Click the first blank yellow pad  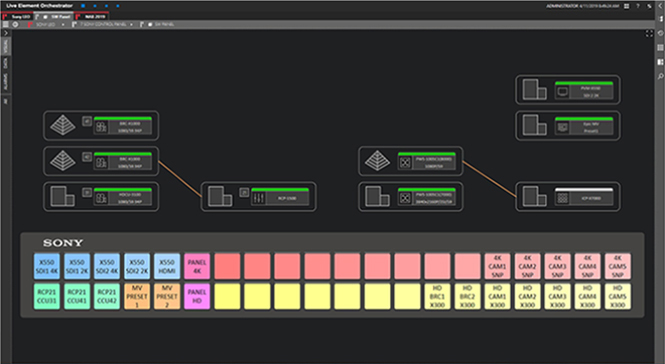pos(227,296)
